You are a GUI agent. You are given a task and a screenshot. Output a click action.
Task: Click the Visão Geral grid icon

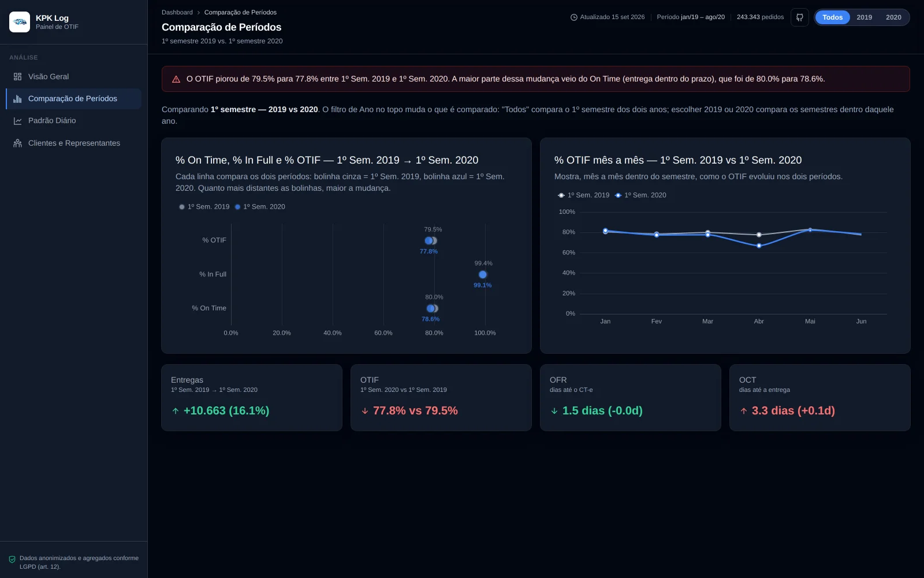(x=17, y=77)
